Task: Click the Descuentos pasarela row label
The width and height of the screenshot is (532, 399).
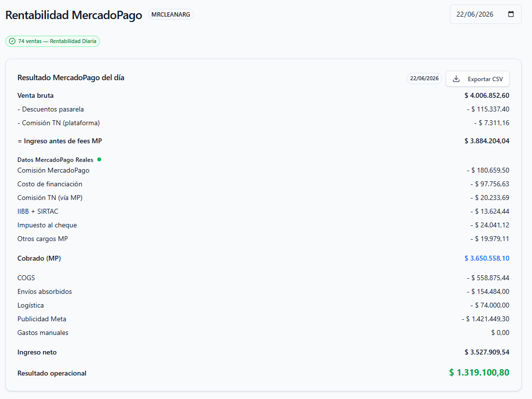Action: click(50, 109)
